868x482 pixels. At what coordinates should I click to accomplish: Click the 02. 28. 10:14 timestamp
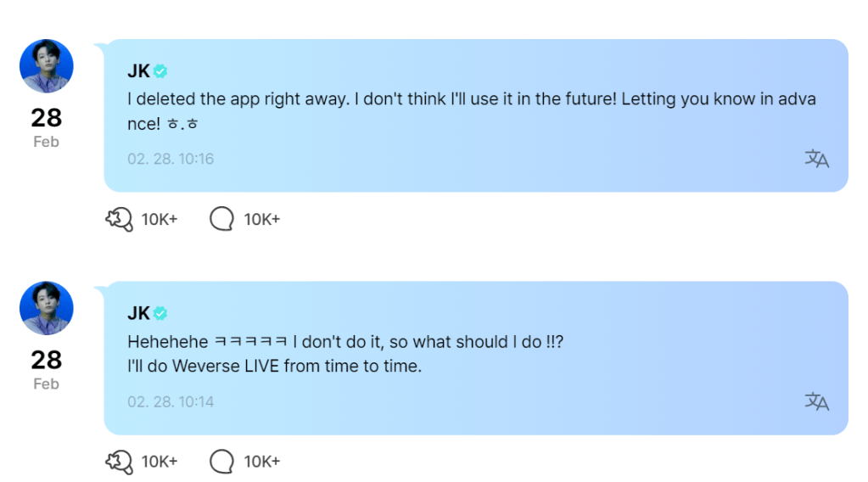point(171,401)
